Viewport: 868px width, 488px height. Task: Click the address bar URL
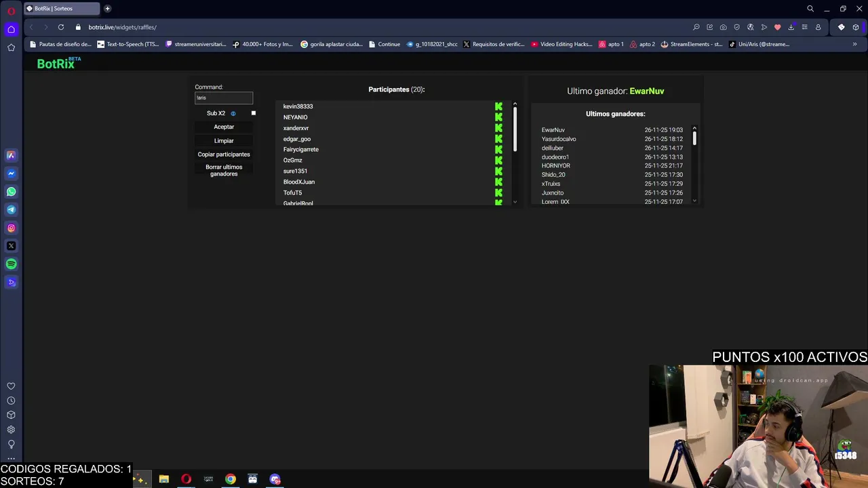[123, 27]
